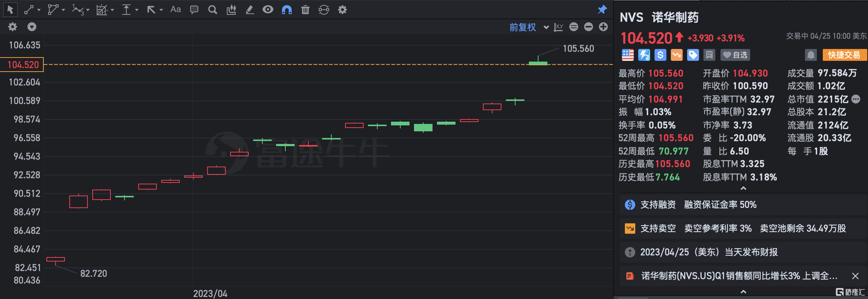Select the comment bubble note tool
This screenshot has height=299, width=868.
(x=194, y=10)
